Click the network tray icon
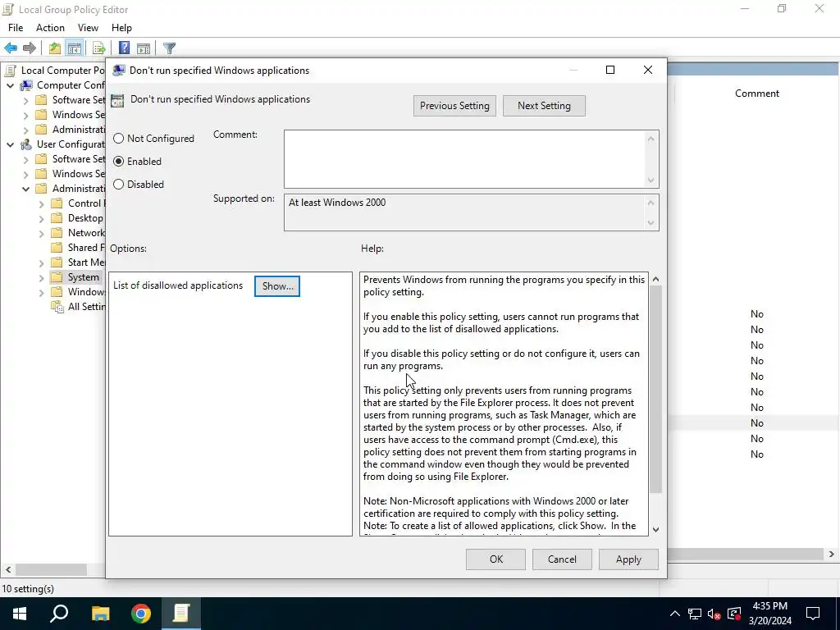Viewport: 840px width, 630px height. [695, 614]
